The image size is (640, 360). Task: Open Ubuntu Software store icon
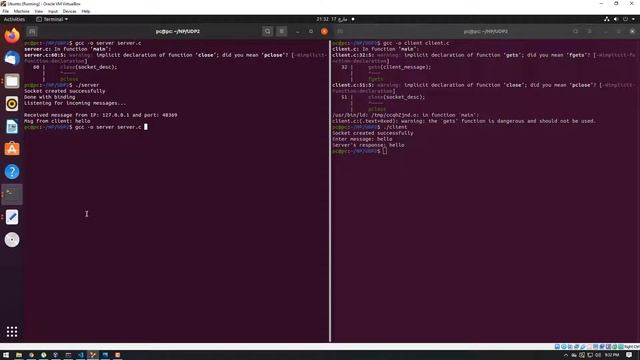pos(12,149)
